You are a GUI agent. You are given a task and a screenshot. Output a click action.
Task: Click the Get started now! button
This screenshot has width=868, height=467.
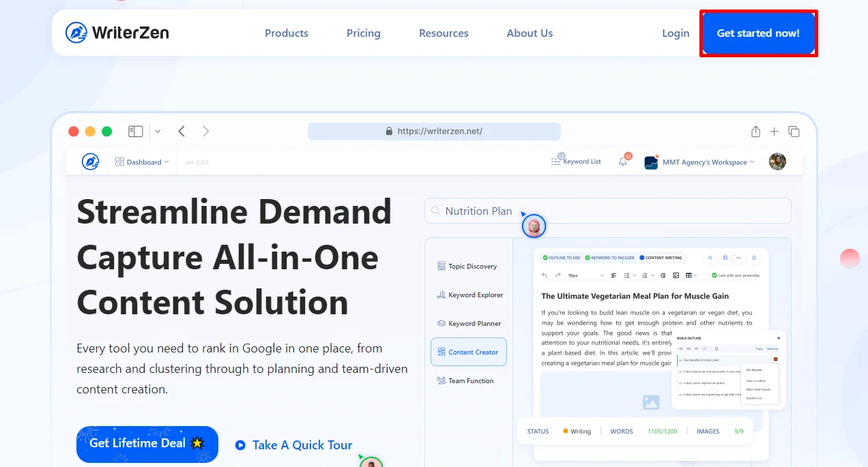(758, 33)
